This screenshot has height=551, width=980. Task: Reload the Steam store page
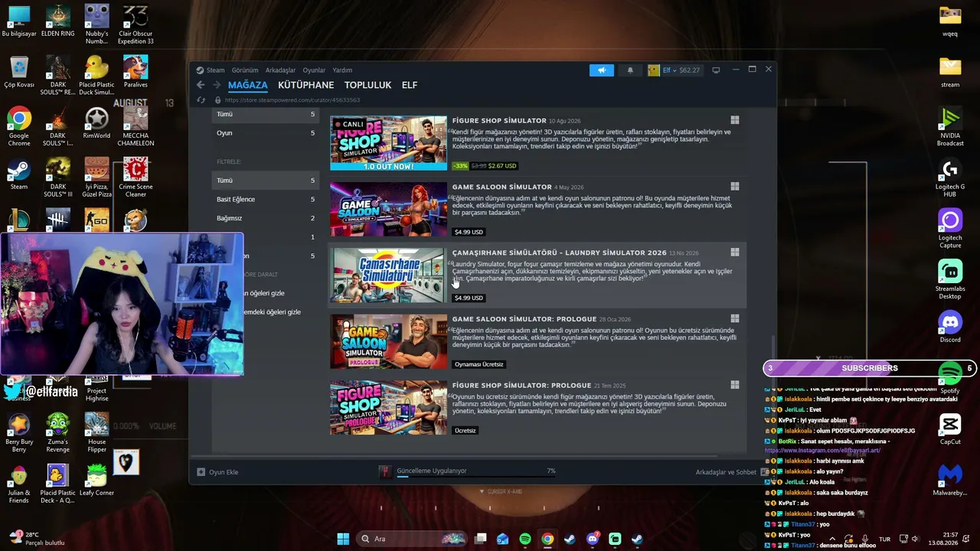[201, 100]
